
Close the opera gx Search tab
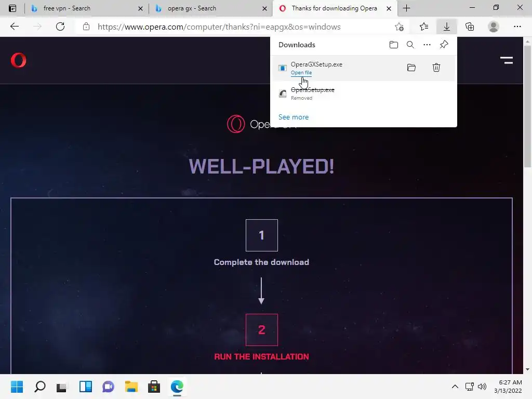(264, 8)
